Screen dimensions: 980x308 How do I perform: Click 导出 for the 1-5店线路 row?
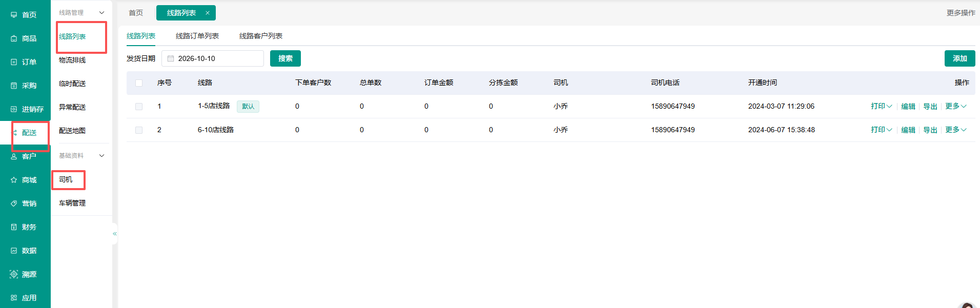[x=930, y=107]
